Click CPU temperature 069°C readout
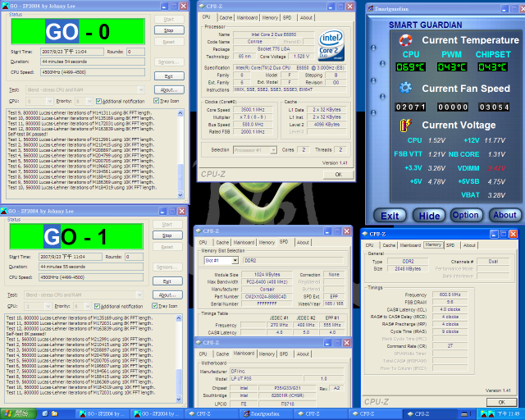The image size is (525, 420). pos(410,67)
